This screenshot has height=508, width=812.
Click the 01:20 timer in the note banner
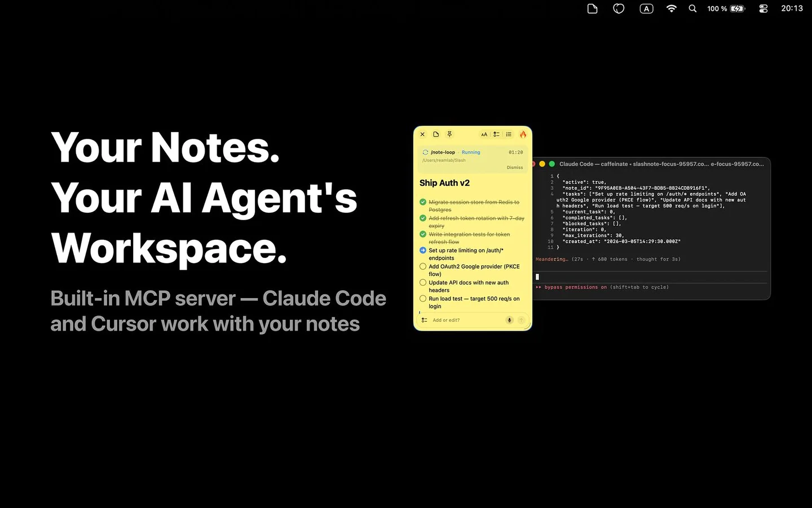click(x=515, y=152)
